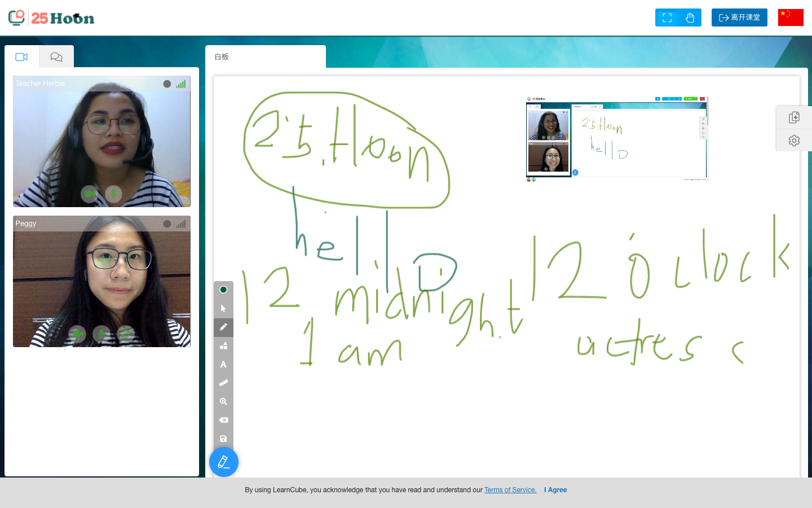Screen dimensions: 812x508
Task: Activate the zoom magnifier tool
Action: coord(223,402)
